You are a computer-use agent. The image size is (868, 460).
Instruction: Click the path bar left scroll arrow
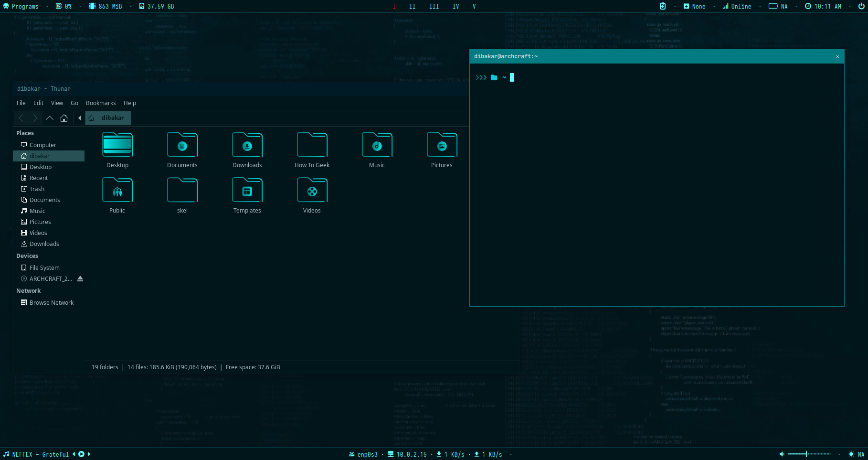79,118
